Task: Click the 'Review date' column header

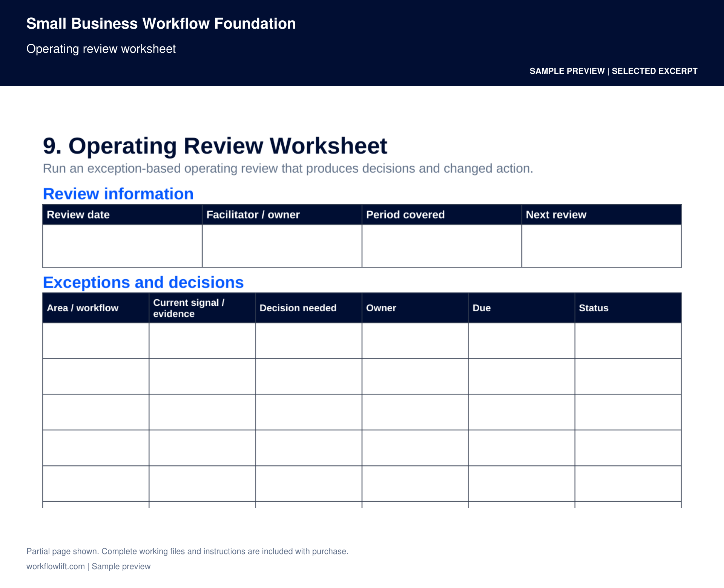Action: [x=123, y=215]
